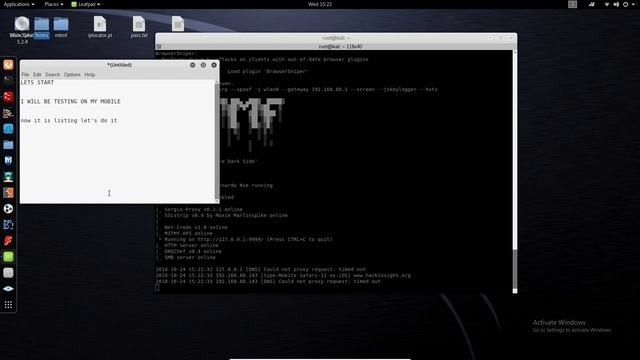
Task: Select the mitmf folder on the desktop
Action: coord(61,28)
